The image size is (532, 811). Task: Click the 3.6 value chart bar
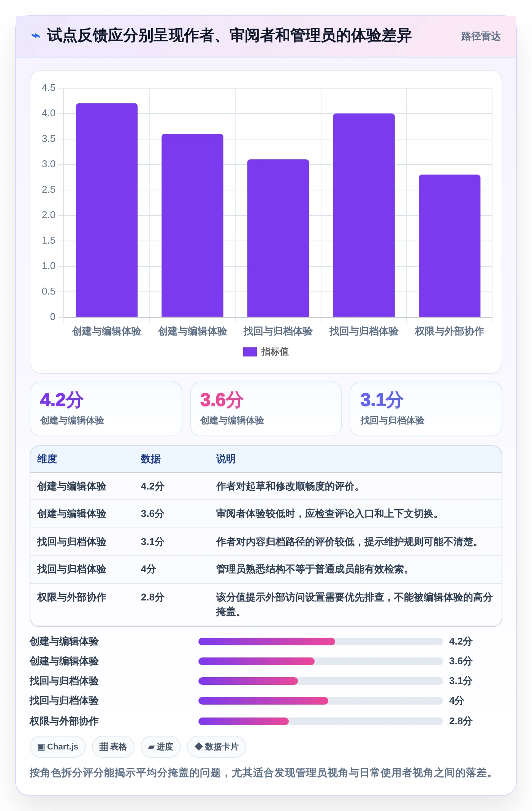(192, 225)
